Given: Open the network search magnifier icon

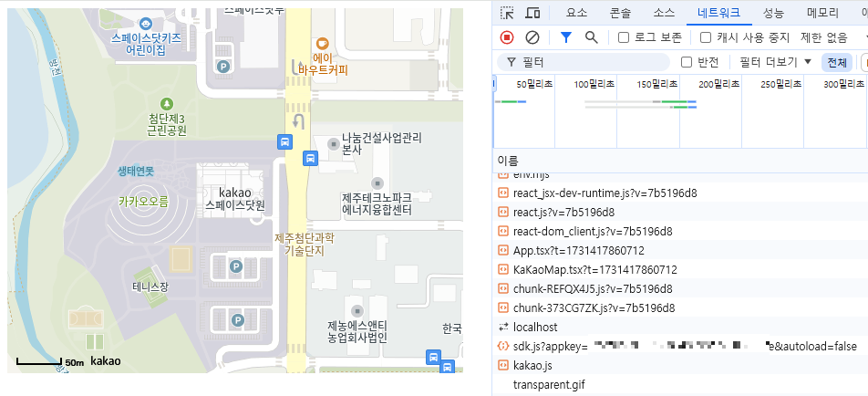Looking at the screenshot, I should [x=591, y=37].
